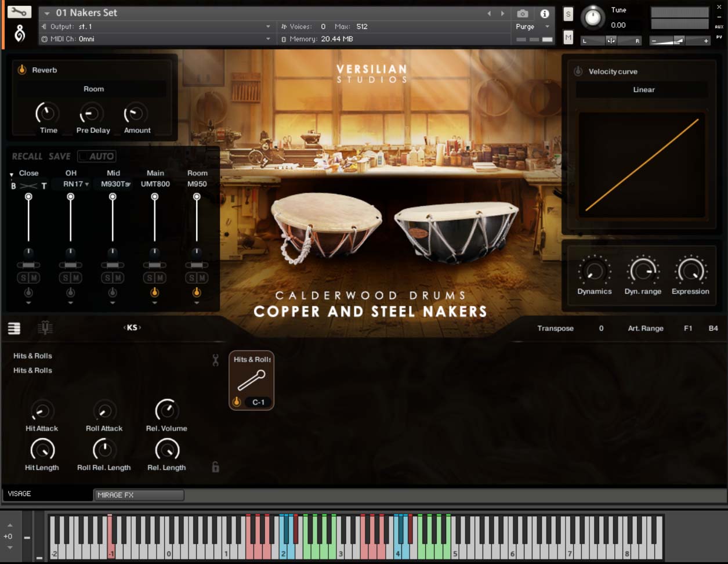
Task: Solo the Close mic channel
Action: pos(23,279)
